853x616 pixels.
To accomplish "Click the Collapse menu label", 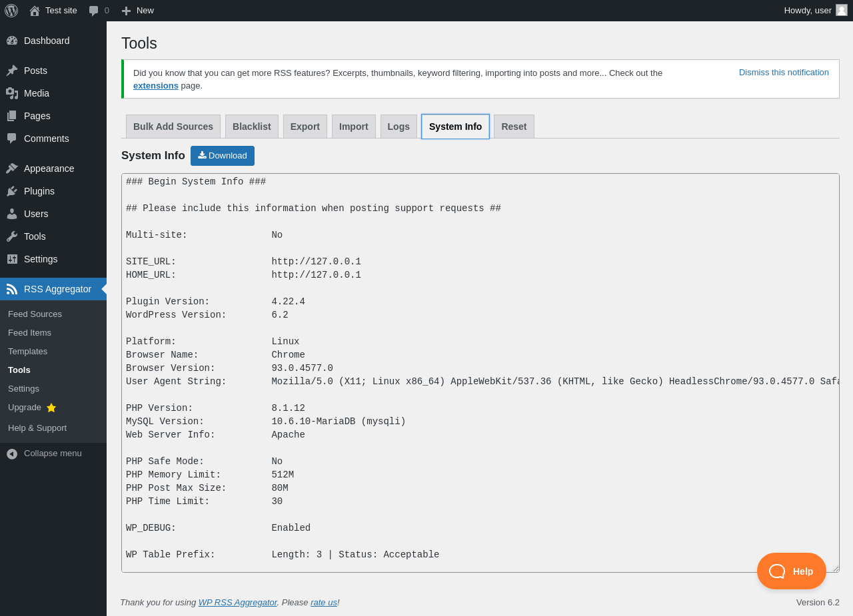I will (x=53, y=454).
